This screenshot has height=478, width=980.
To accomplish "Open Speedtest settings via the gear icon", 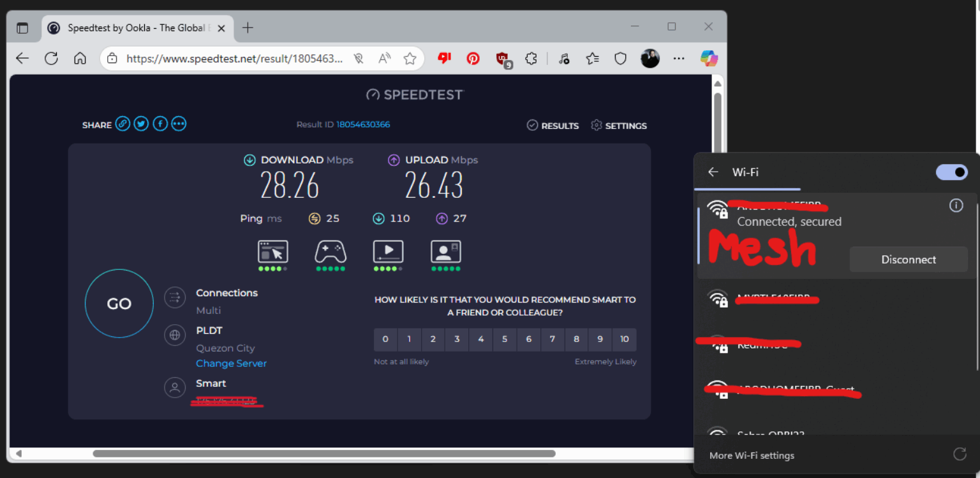I will point(597,126).
